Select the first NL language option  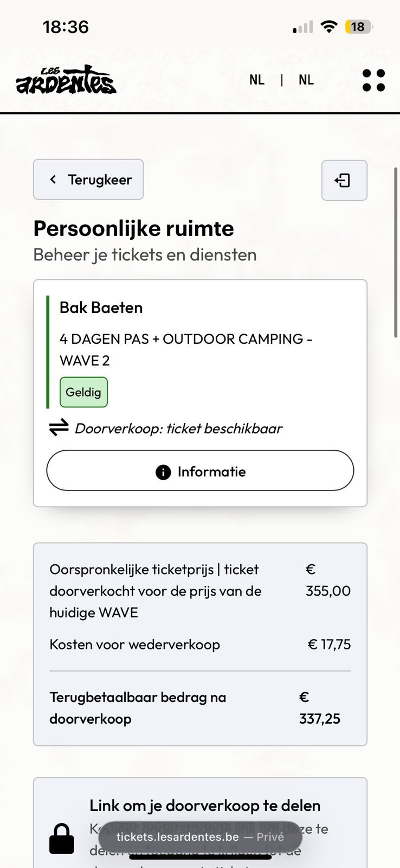[257, 80]
